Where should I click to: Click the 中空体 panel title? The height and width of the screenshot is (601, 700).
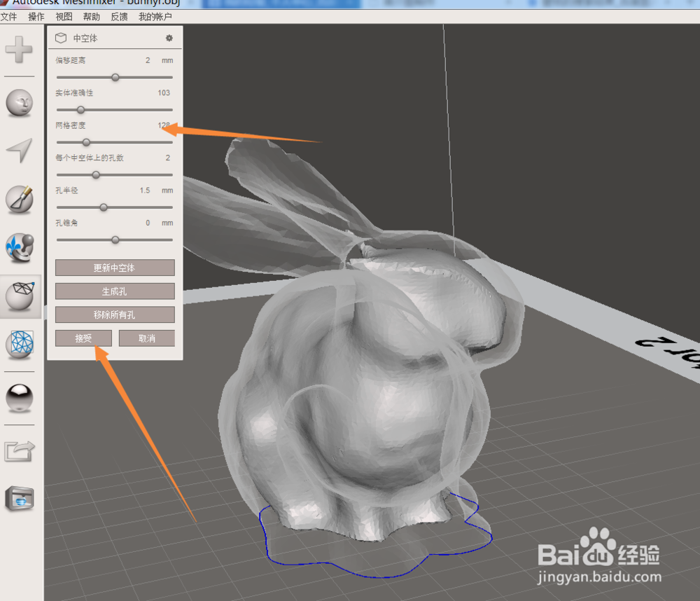tap(85, 39)
